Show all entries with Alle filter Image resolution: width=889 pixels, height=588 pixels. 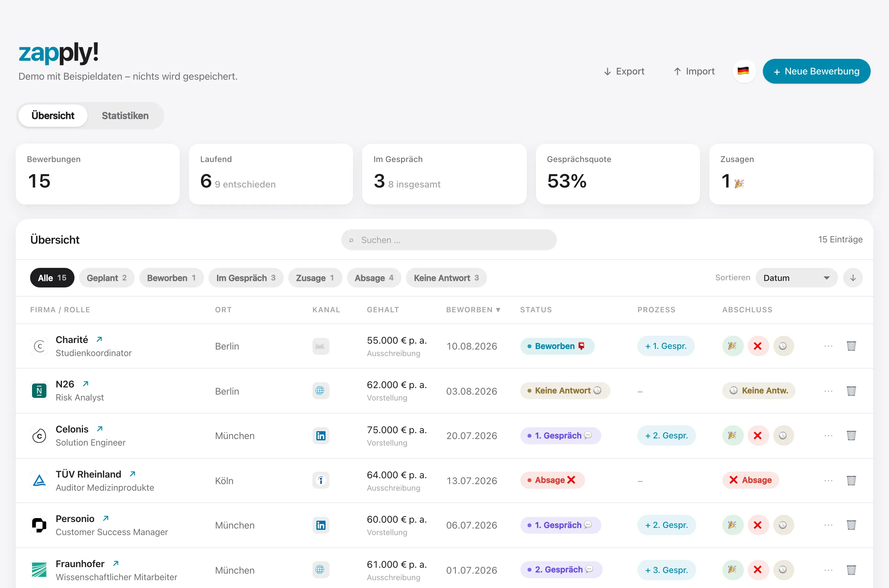click(x=52, y=278)
